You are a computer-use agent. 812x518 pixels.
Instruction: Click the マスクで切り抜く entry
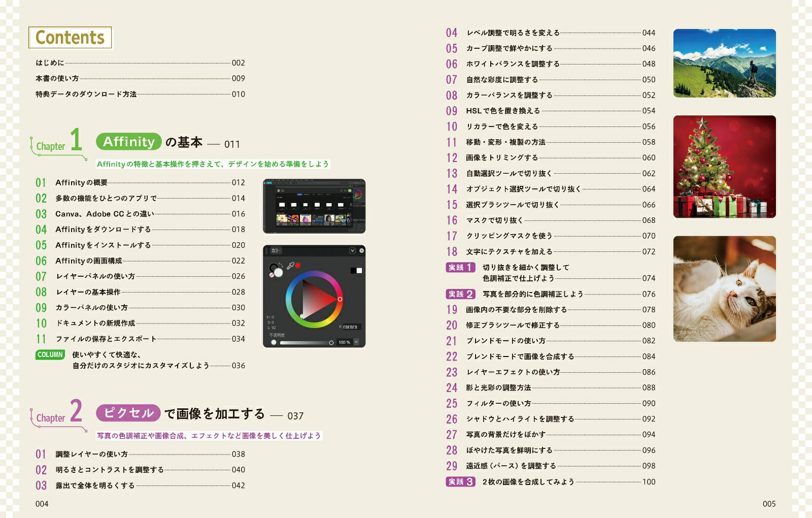pyautogui.click(x=551, y=220)
